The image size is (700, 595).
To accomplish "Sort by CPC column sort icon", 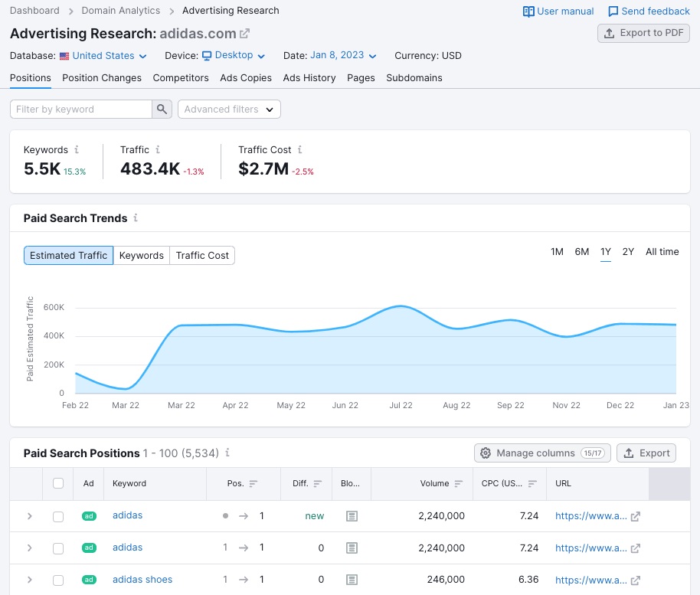I will coord(532,483).
